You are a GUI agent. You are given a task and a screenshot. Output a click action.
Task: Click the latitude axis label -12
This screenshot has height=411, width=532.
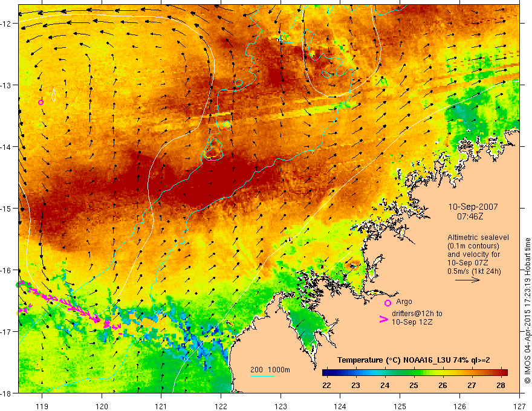click(7, 24)
